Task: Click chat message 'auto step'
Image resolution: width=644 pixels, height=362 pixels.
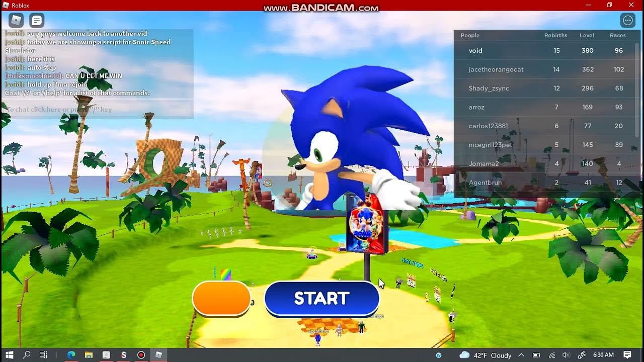Action: (x=41, y=67)
